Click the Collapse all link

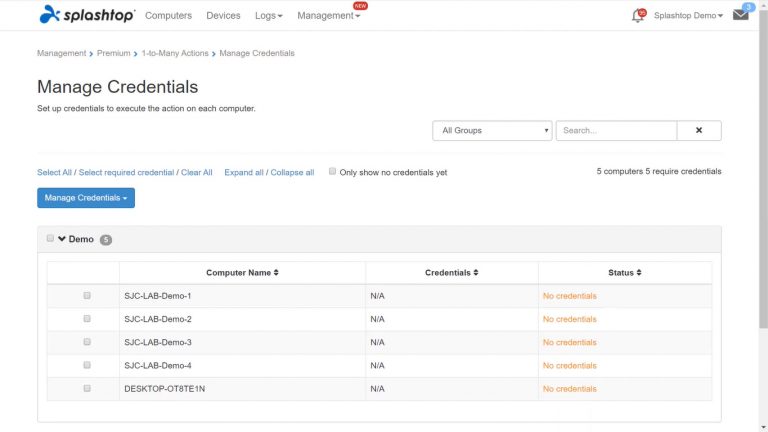pos(292,172)
